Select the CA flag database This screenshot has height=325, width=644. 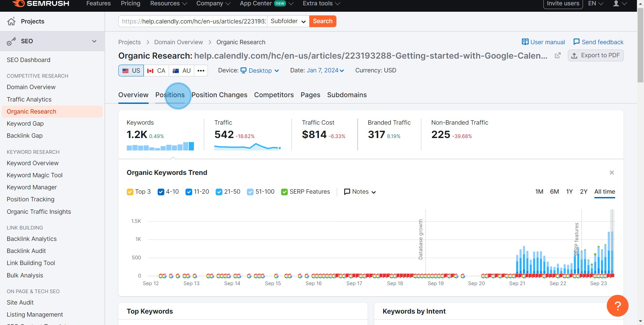[156, 71]
